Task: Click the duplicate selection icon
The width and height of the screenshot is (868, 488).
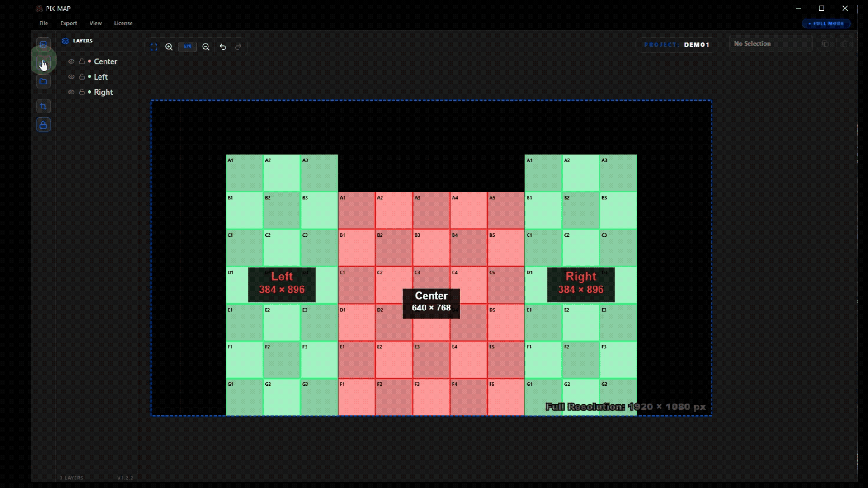Action: pyautogui.click(x=825, y=44)
